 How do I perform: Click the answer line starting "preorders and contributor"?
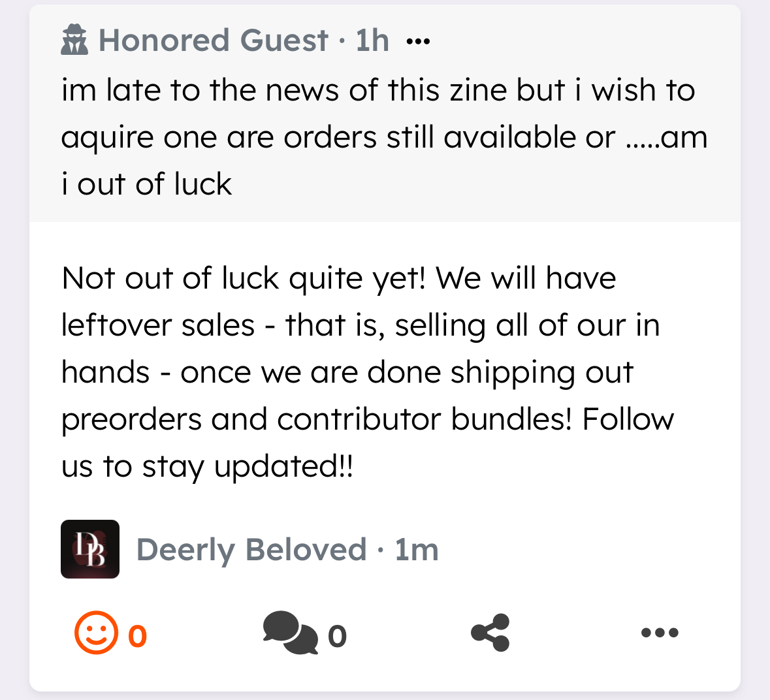pos(367,419)
